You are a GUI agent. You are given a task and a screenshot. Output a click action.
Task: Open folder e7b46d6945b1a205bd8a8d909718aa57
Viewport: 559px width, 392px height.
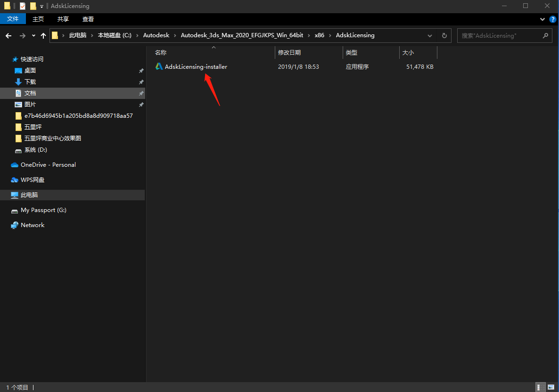pos(78,116)
